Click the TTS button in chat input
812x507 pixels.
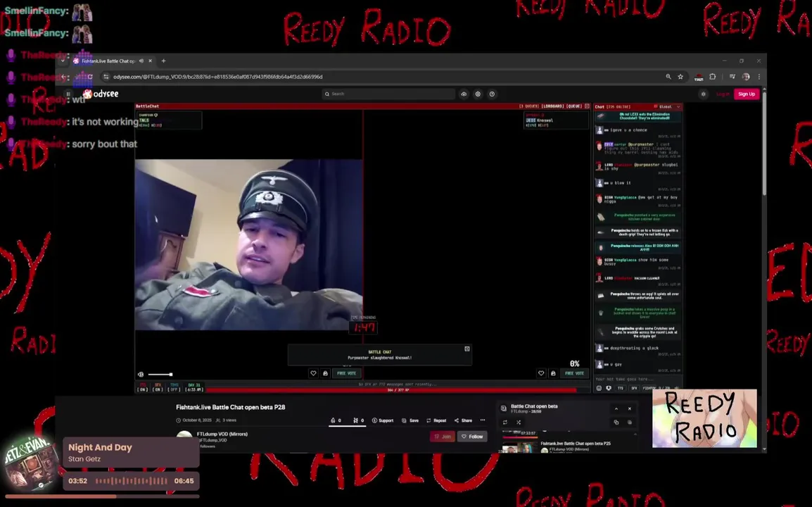coord(621,388)
